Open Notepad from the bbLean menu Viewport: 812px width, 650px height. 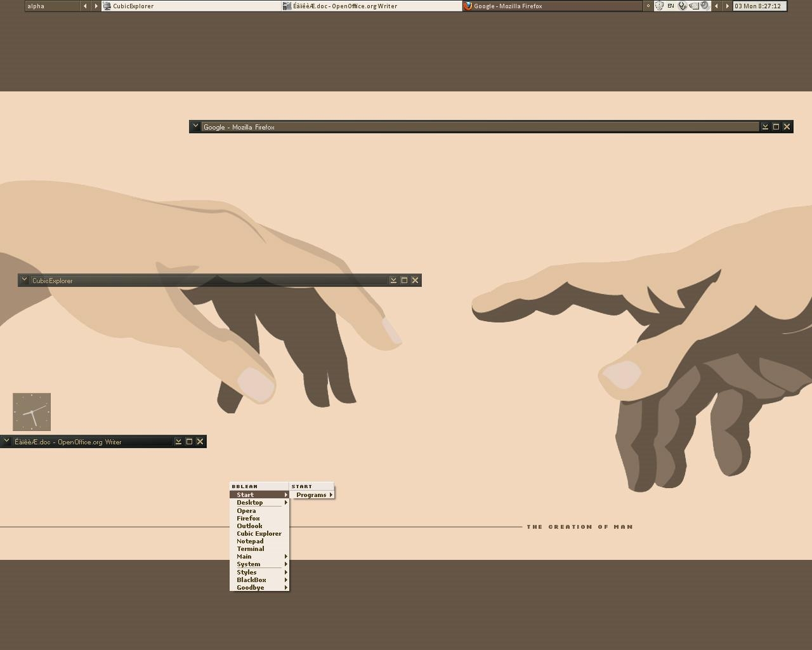point(259,541)
